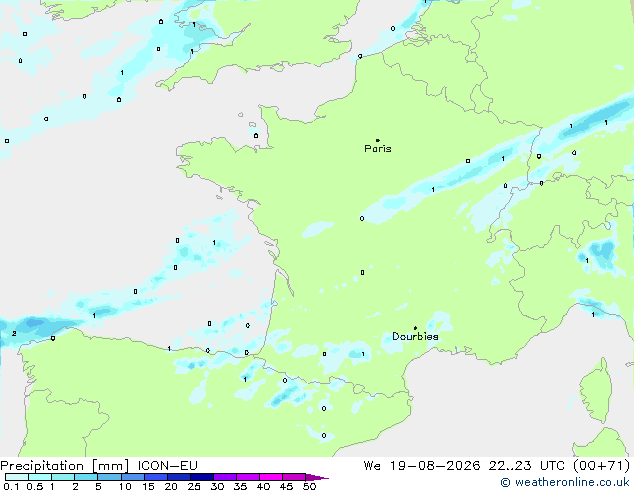Click the Paris city label

pyautogui.click(x=378, y=149)
